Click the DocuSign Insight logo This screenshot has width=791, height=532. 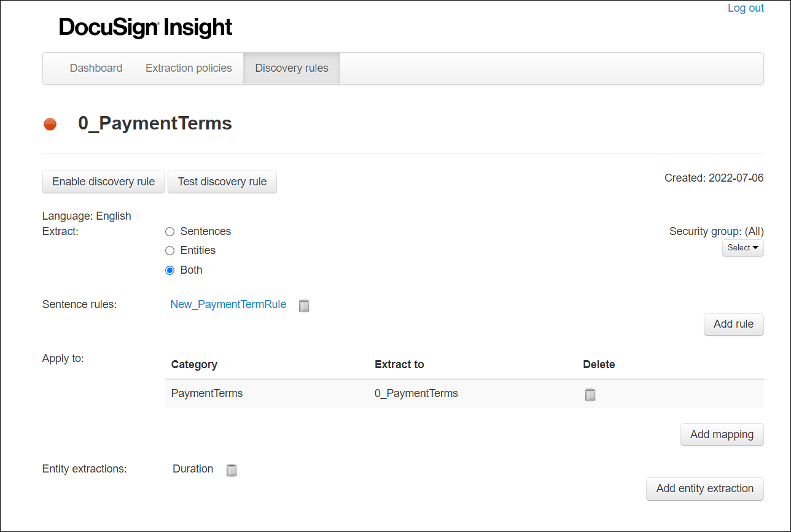[145, 27]
